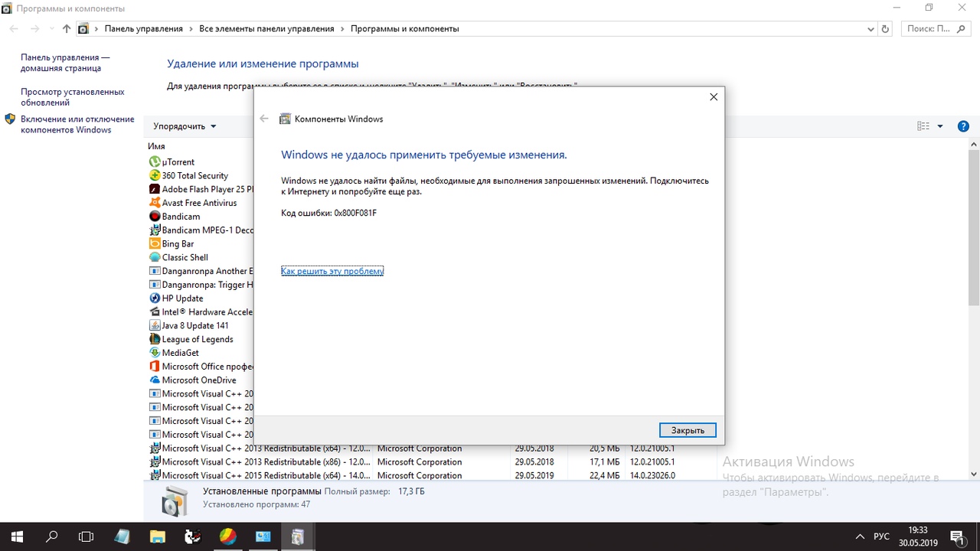980x551 pixels.
Task: Open the Windows Start menu
Action: coord(17,536)
